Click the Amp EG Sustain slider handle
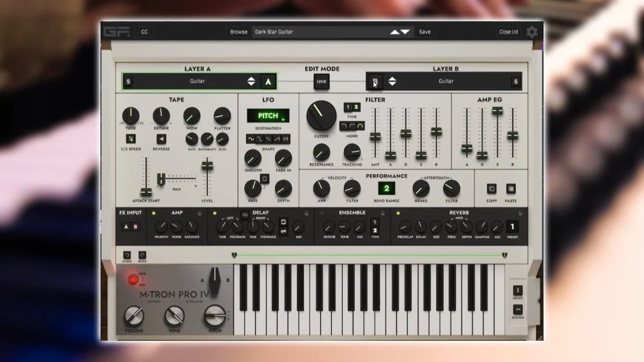Screen dimensions: 644x362 pos(497,111)
